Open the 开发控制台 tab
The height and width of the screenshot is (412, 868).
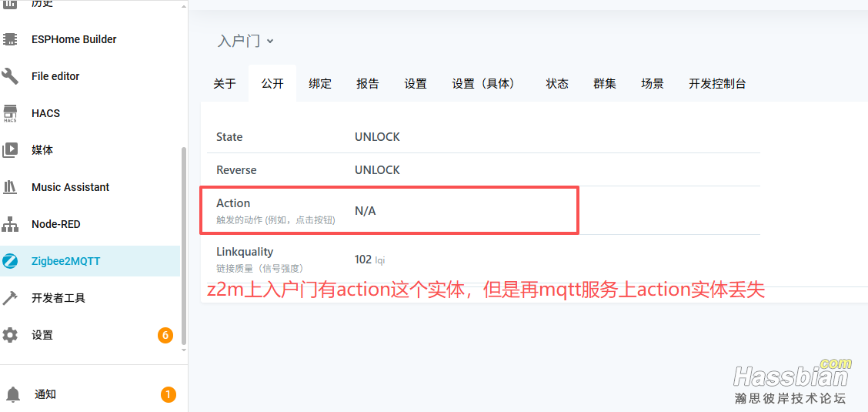click(x=717, y=84)
